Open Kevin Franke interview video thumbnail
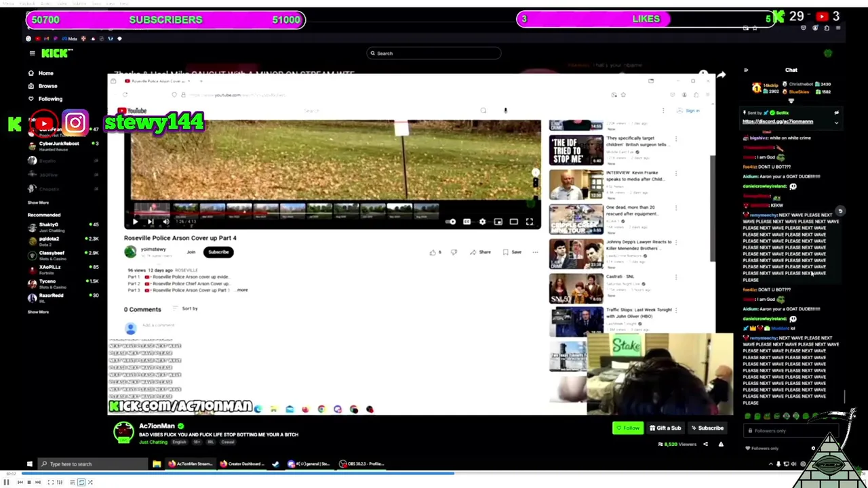This screenshot has width=868, height=488. click(x=576, y=184)
